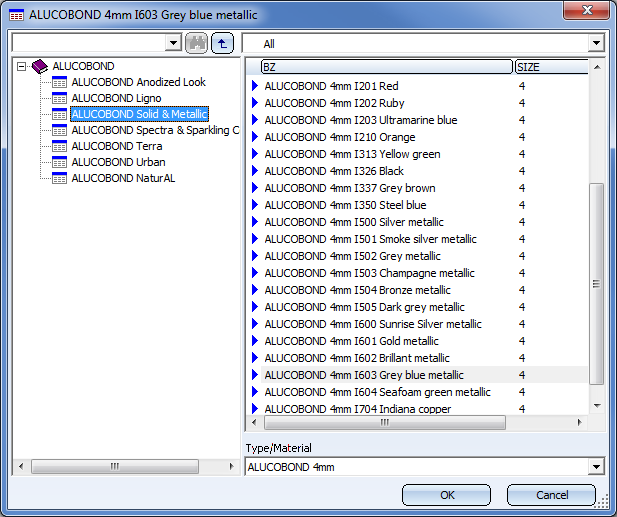Click blue arrow icon for I313 Yellow green

coord(255,154)
